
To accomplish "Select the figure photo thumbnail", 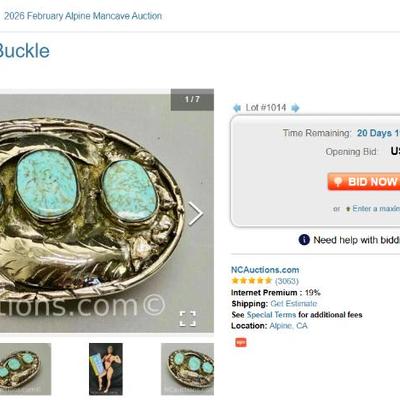I will coord(106,369).
